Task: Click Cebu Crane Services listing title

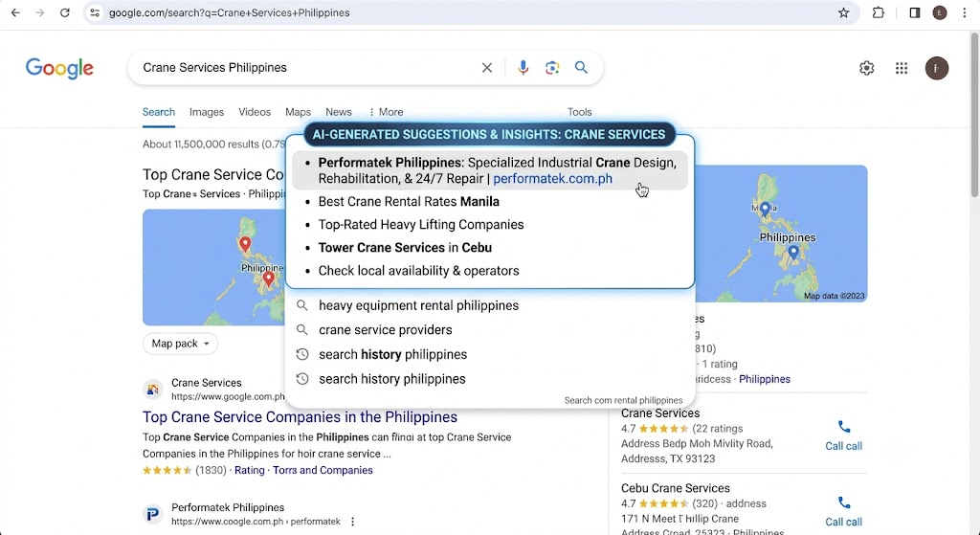Action: pos(676,488)
